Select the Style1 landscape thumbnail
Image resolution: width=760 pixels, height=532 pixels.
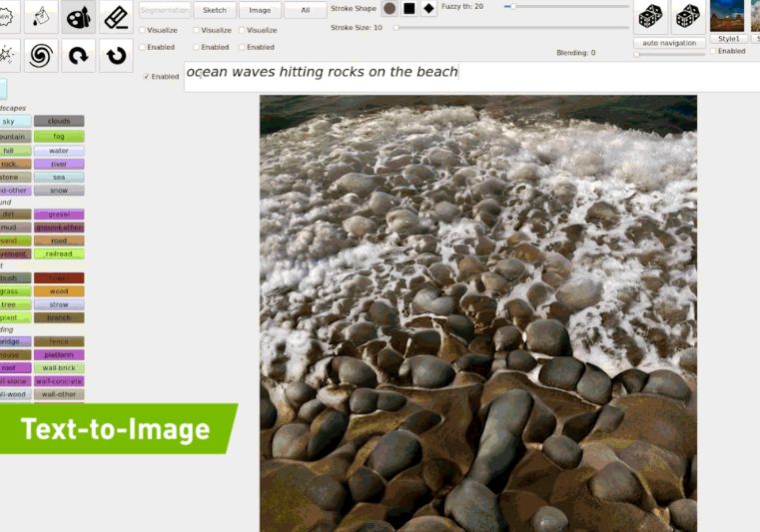click(727, 16)
